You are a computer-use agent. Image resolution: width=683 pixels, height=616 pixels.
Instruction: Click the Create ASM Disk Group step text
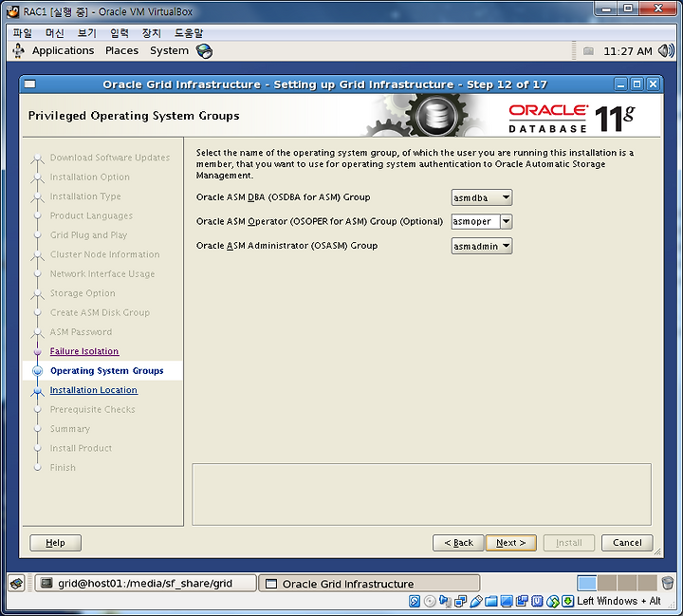tap(100, 312)
